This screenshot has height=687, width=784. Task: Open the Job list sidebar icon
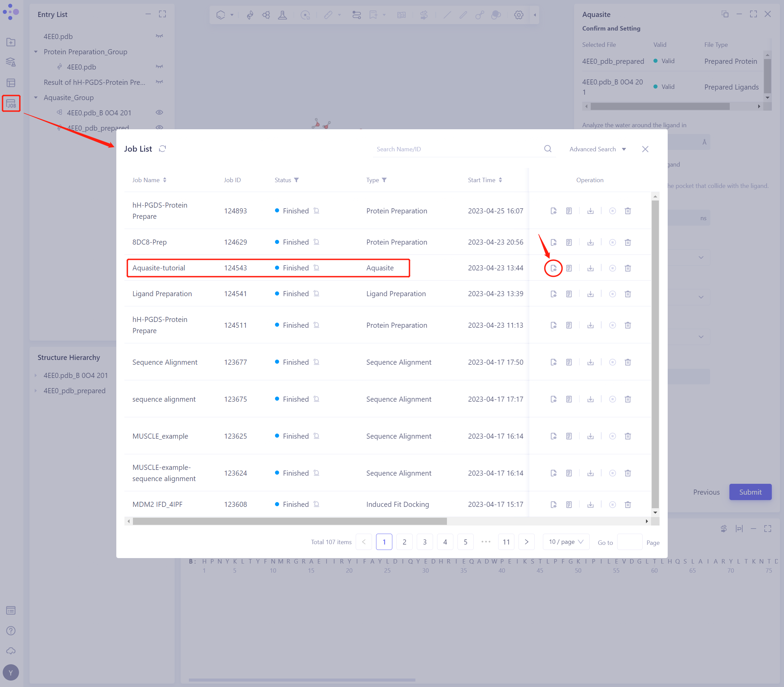11,103
